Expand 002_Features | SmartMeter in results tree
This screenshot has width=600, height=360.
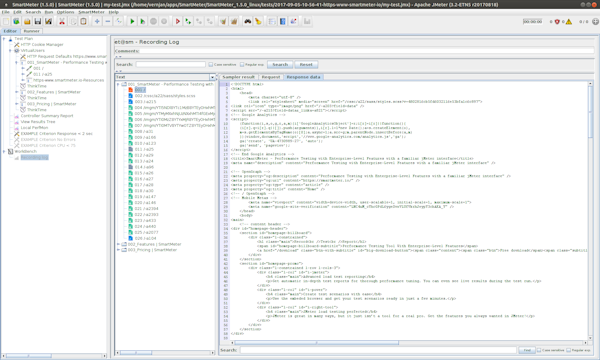[x=118, y=244]
